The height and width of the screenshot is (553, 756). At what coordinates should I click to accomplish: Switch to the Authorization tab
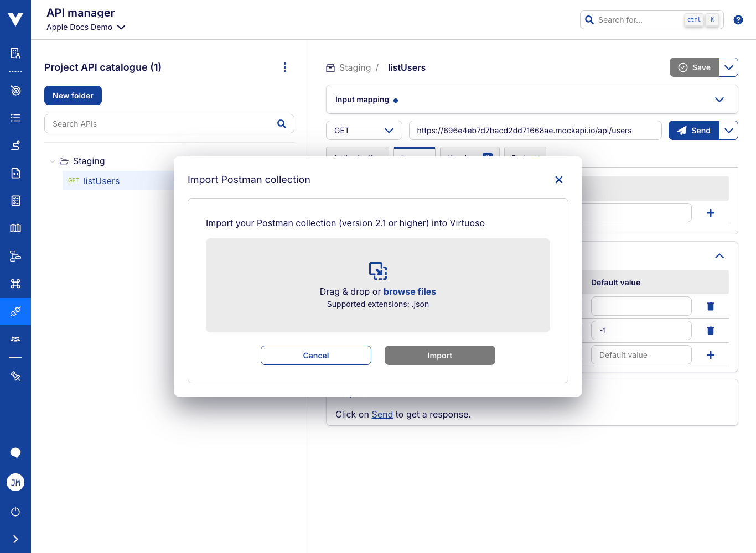(357, 156)
